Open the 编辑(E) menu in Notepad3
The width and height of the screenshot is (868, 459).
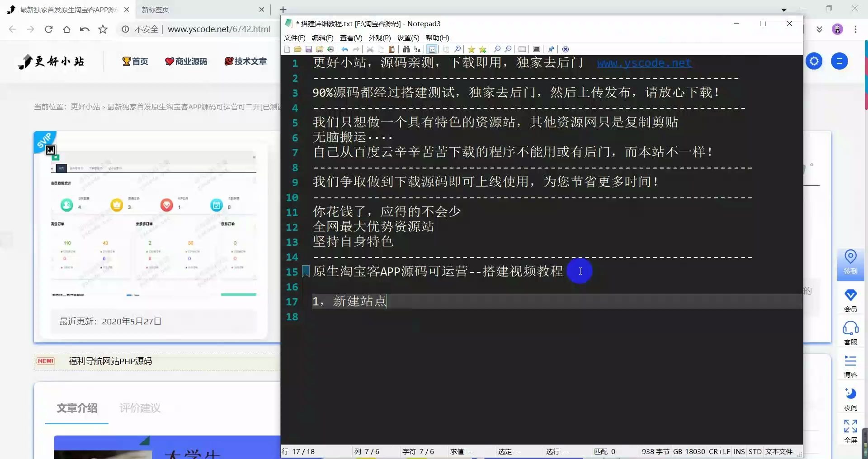322,38
